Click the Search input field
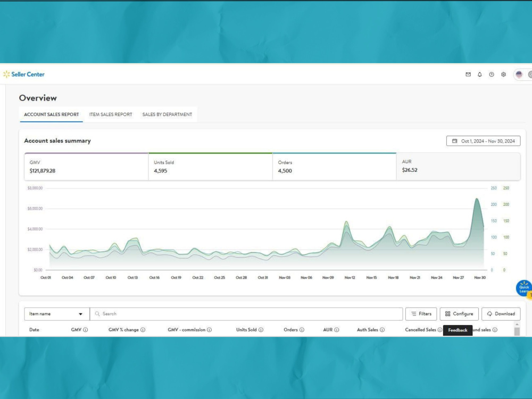 246,314
